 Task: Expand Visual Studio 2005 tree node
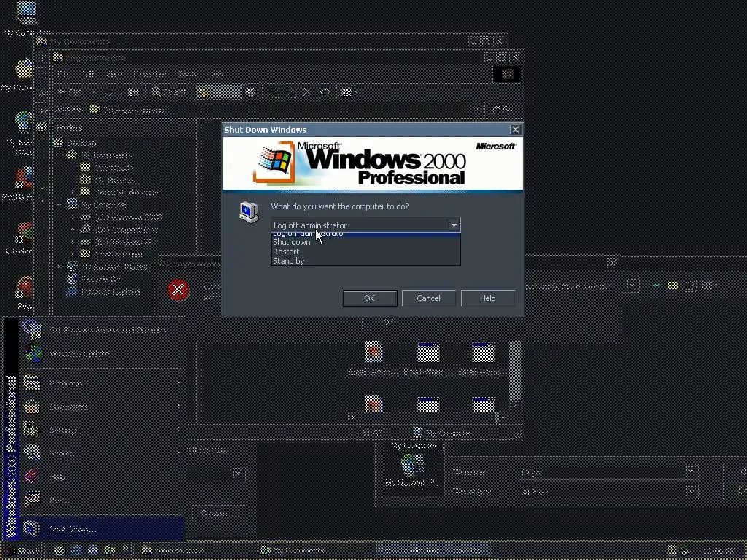[x=72, y=192]
